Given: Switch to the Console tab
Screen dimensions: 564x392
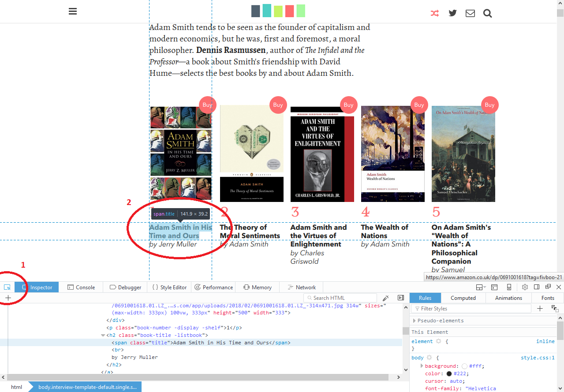Looking at the screenshot, I should (x=81, y=287).
